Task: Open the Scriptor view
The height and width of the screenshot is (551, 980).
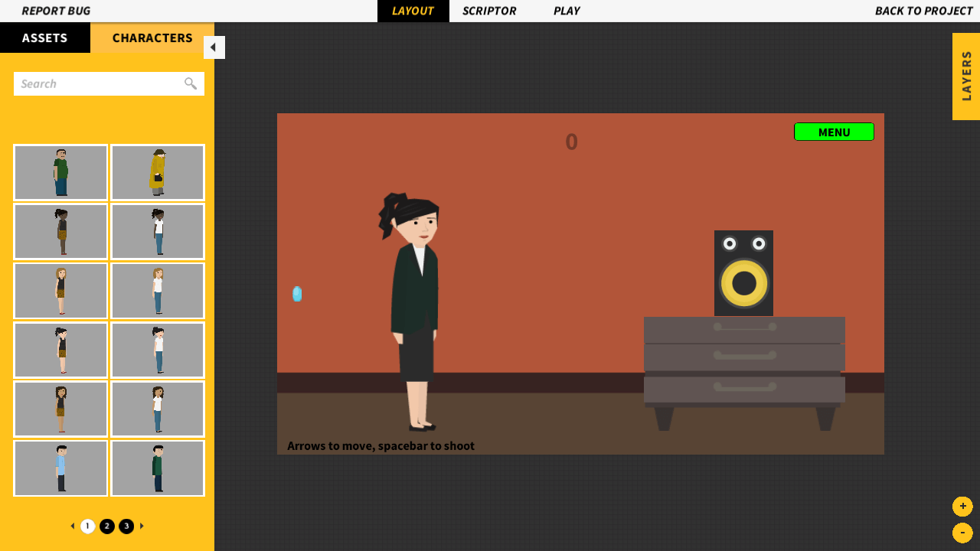Action: point(489,11)
